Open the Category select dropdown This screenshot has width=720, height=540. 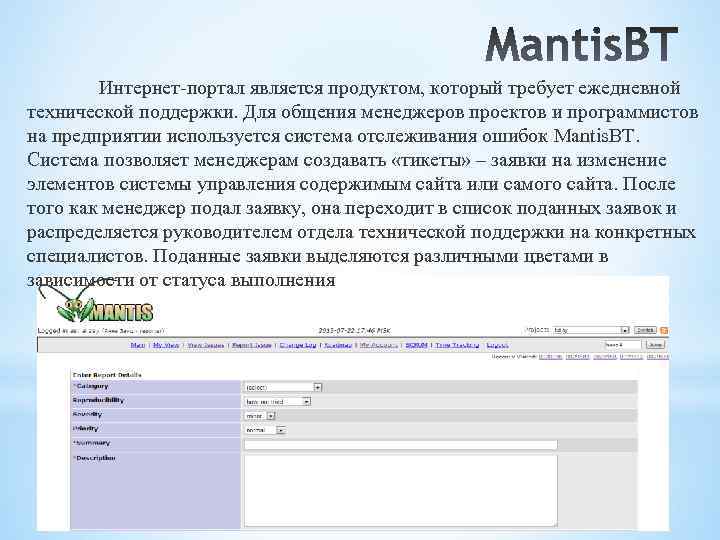pos(283,388)
